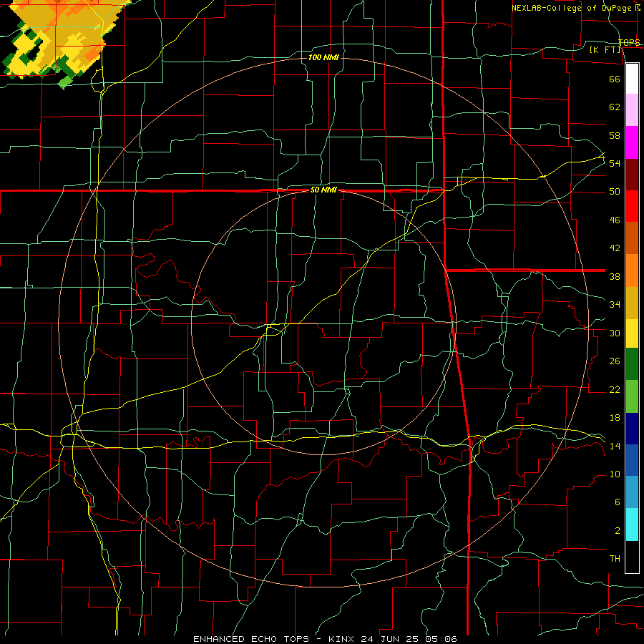Click the '[K FT]' units label
This screenshot has width=644, height=644.
pyautogui.click(x=605, y=49)
